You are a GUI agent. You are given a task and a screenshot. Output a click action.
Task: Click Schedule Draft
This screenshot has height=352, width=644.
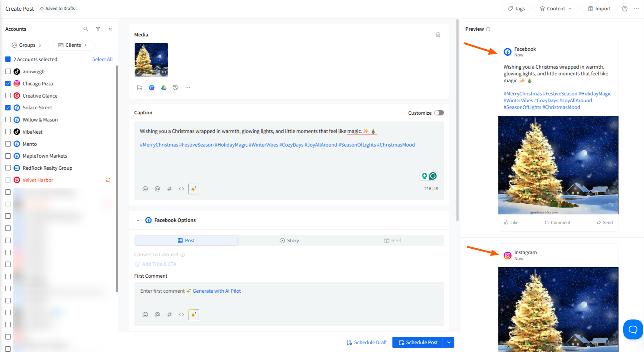point(367,342)
